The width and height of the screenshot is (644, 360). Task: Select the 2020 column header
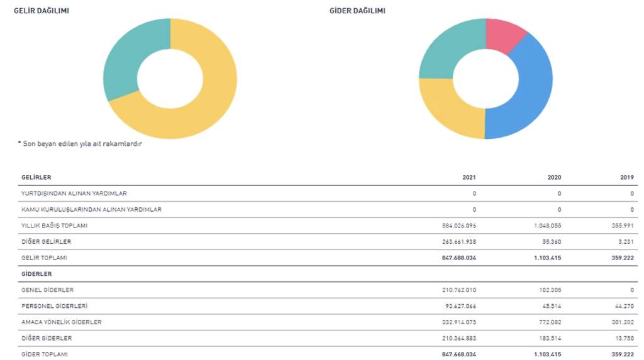point(554,178)
